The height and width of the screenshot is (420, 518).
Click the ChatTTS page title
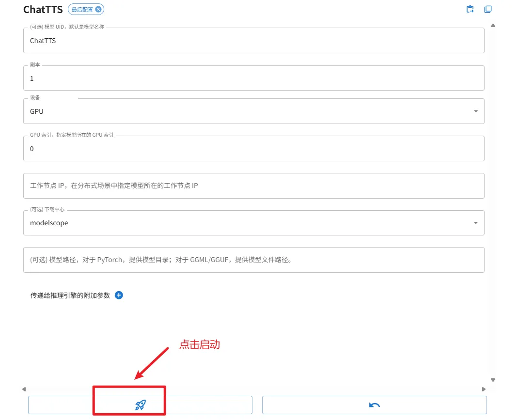coord(43,10)
